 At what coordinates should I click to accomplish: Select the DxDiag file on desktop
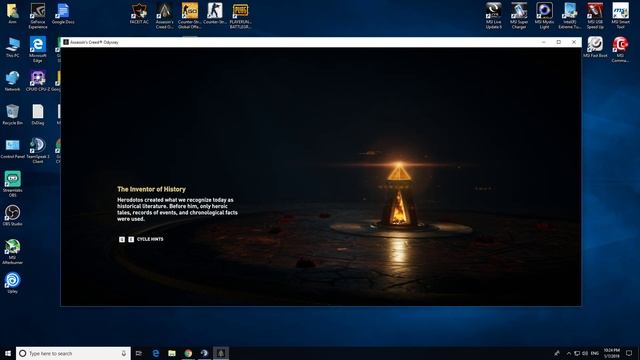pos(38,115)
